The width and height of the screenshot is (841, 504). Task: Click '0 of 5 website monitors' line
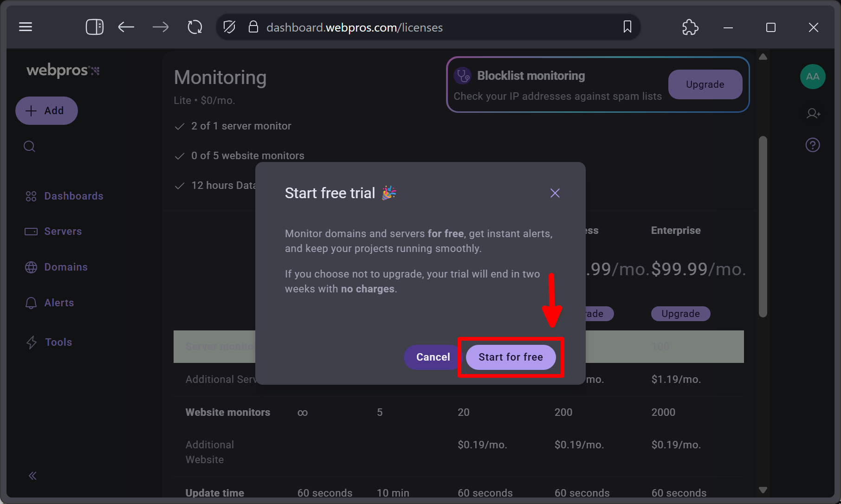pyautogui.click(x=247, y=155)
